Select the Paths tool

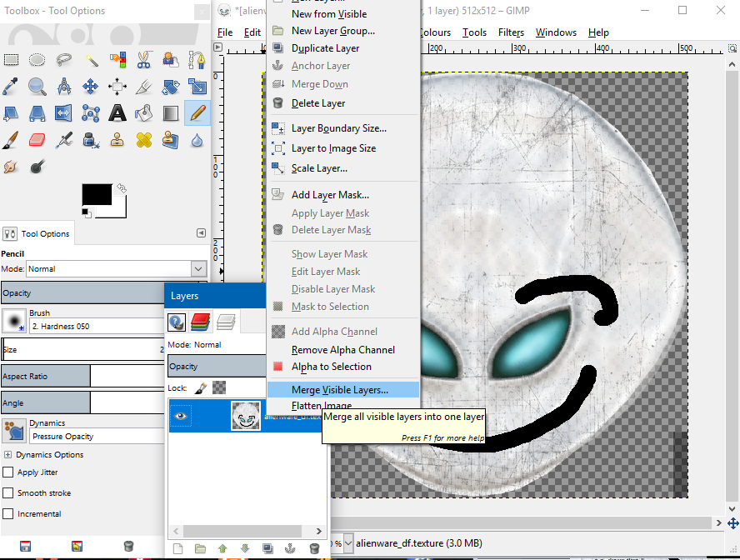197,60
